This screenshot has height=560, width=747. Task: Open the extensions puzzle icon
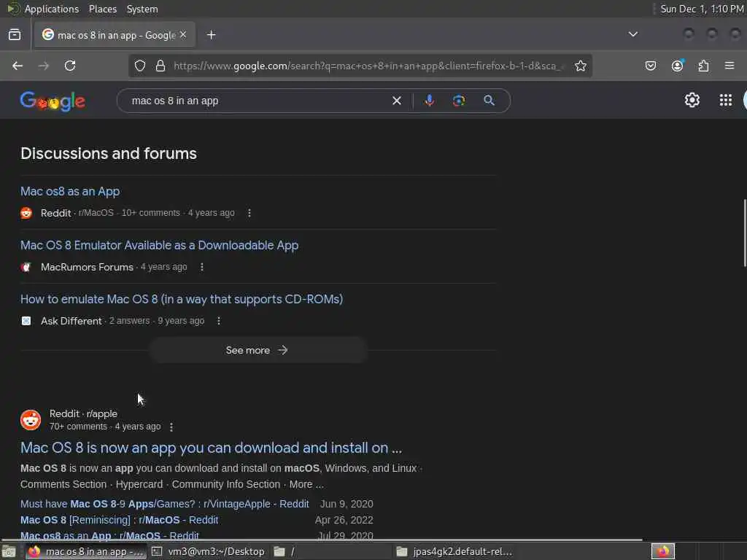pyautogui.click(x=704, y=66)
